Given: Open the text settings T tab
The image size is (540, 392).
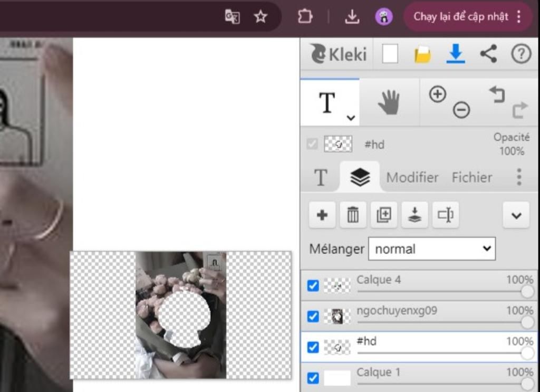Looking at the screenshot, I should pos(321,177).
